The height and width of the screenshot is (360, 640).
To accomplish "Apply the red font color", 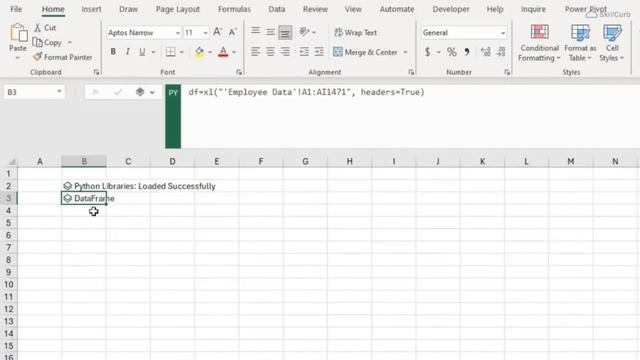I will coord(223,52).
